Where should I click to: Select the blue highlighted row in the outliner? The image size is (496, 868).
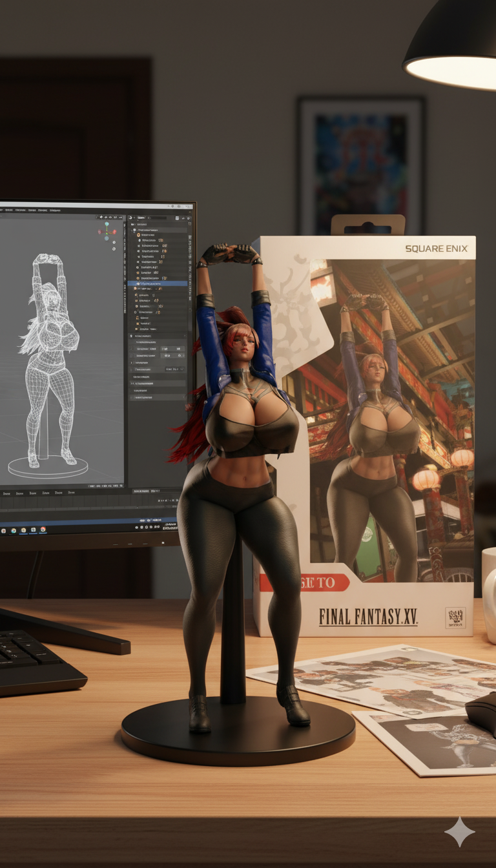[x=158, y=284]
